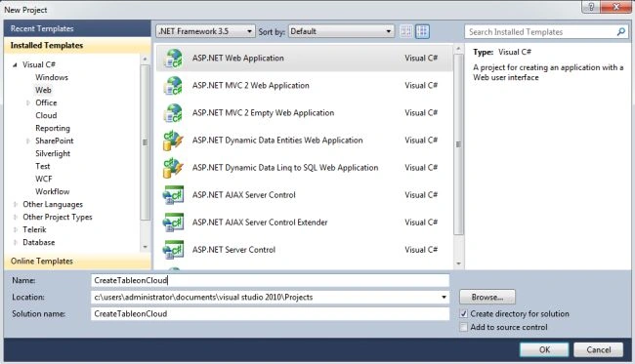Toggle Create directory for solution checkbox
The height and width of the screenshot is (364, 635).
tap(464, 314)
